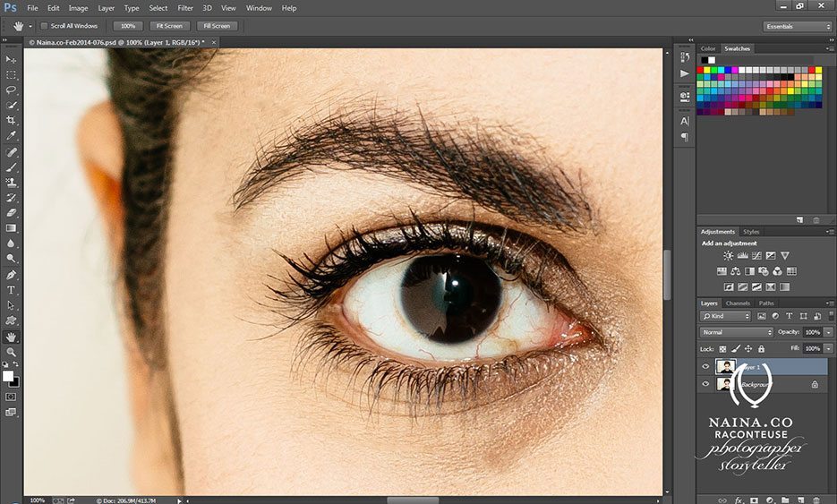This screenshot has height=504, width=837.
Task: Select the Eyedropper tool
Action: pos(11,135)
